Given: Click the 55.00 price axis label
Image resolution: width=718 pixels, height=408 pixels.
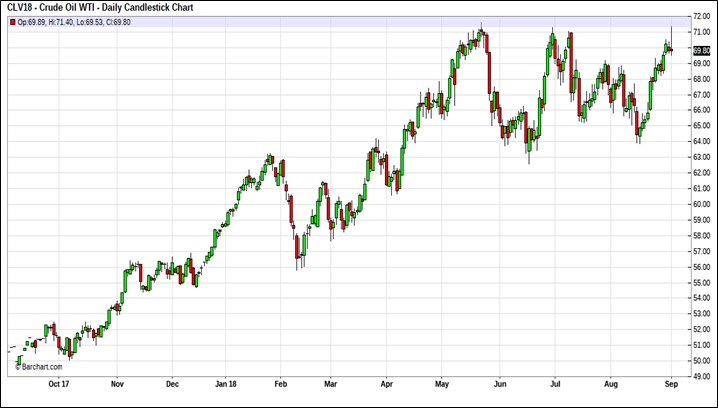Looking at the screenshot, I should [x=702, y=283].
